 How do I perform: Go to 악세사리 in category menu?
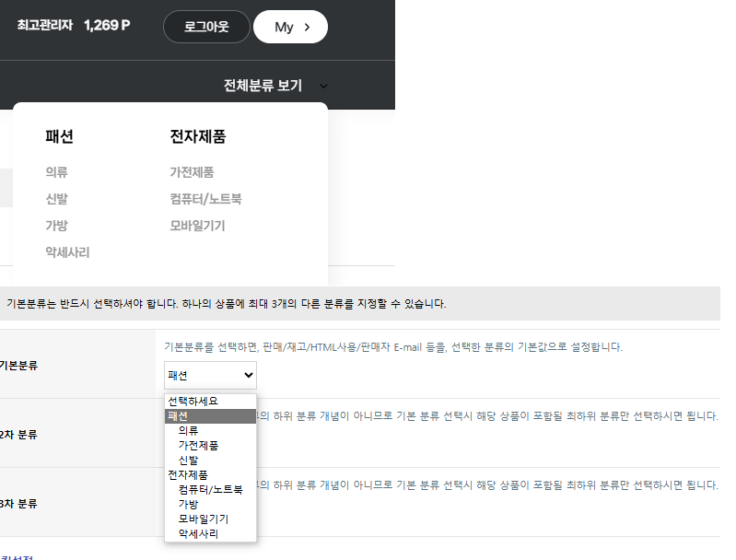(67, 252)
